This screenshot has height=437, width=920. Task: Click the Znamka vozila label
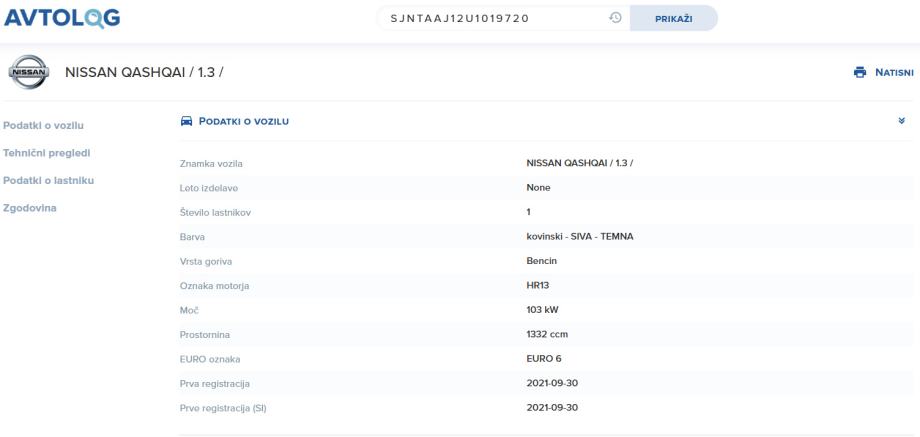pos(211,164)
